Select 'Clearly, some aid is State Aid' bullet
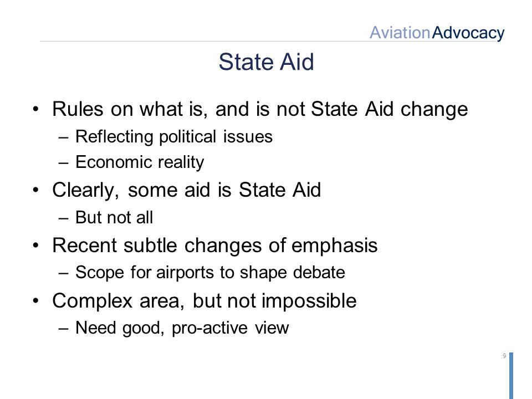Image resolution: width=532 pixels, height=399 pixels. point(186,190)
